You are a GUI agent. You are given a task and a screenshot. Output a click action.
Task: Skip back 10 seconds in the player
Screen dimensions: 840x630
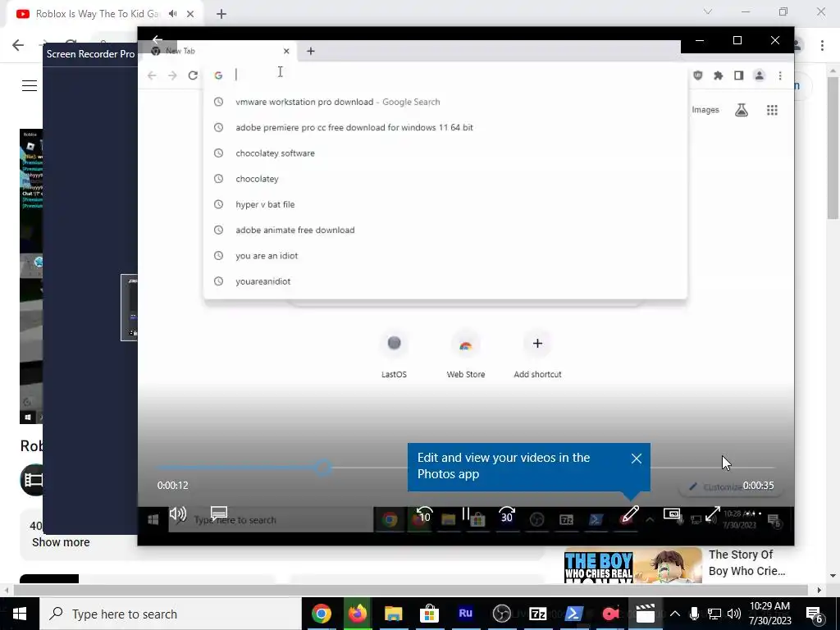tap(424, 514)
